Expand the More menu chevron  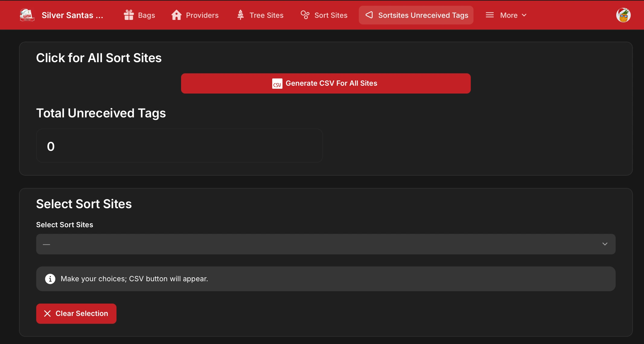tap(524, 15)
